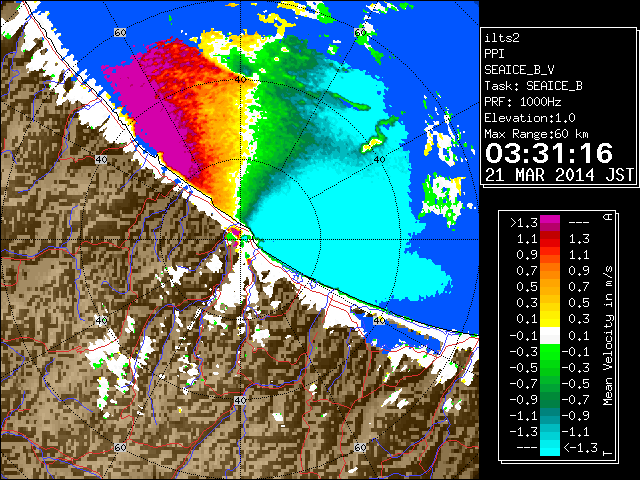Select the "SEAICE_B_V" product name

[519, 70]
